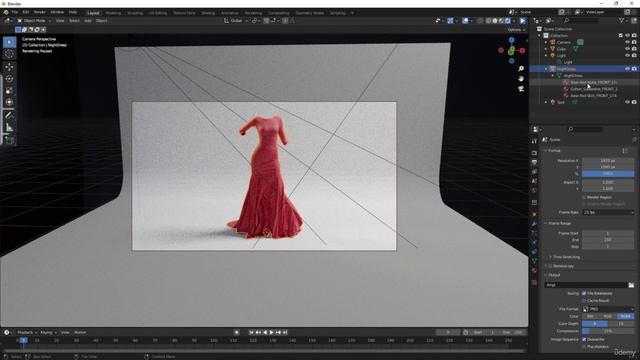The width and height of the screenshot is (640, 360).
Task: Enable the Placeholders checkbox
Action: pyautogui.click(x=584, y=347)
